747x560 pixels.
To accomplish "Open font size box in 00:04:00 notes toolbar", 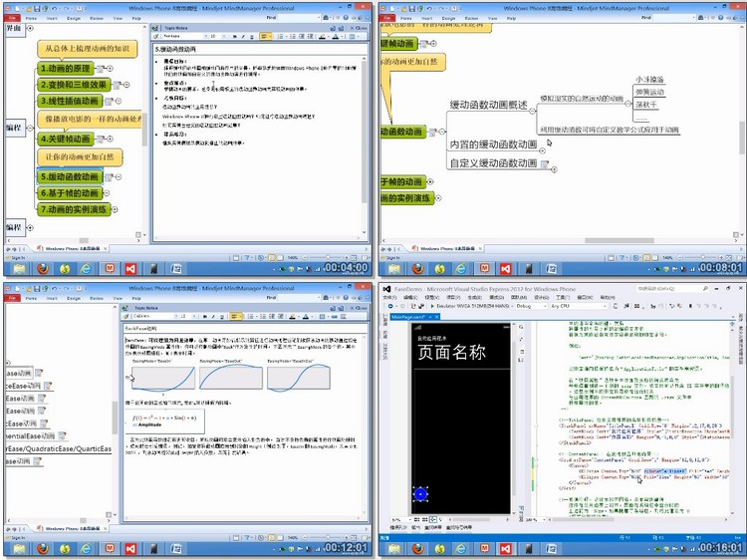I will [216, 36].
